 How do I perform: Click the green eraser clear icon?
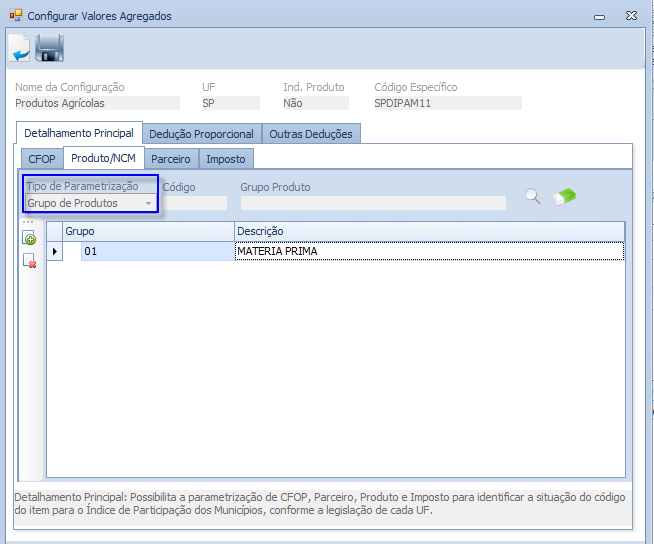[564, 196]
